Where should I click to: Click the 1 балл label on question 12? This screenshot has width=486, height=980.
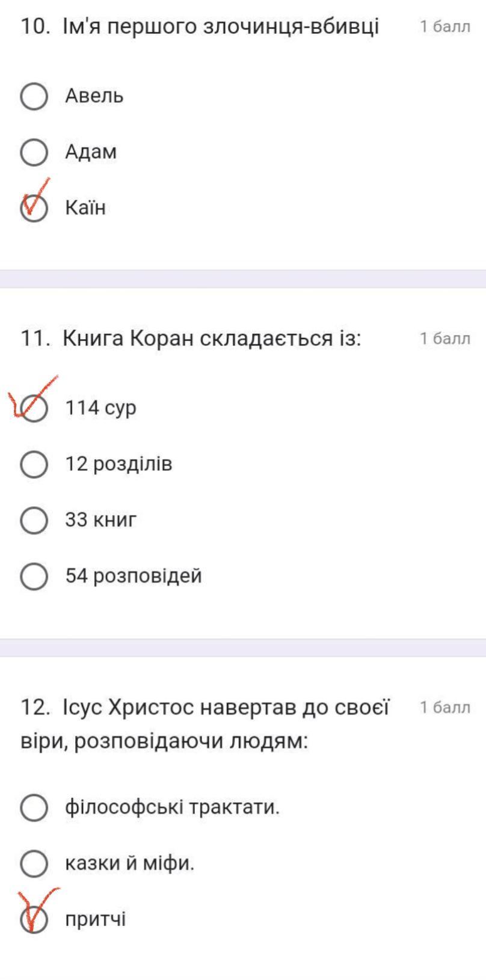pyautogui.click(x=445, y=708)
